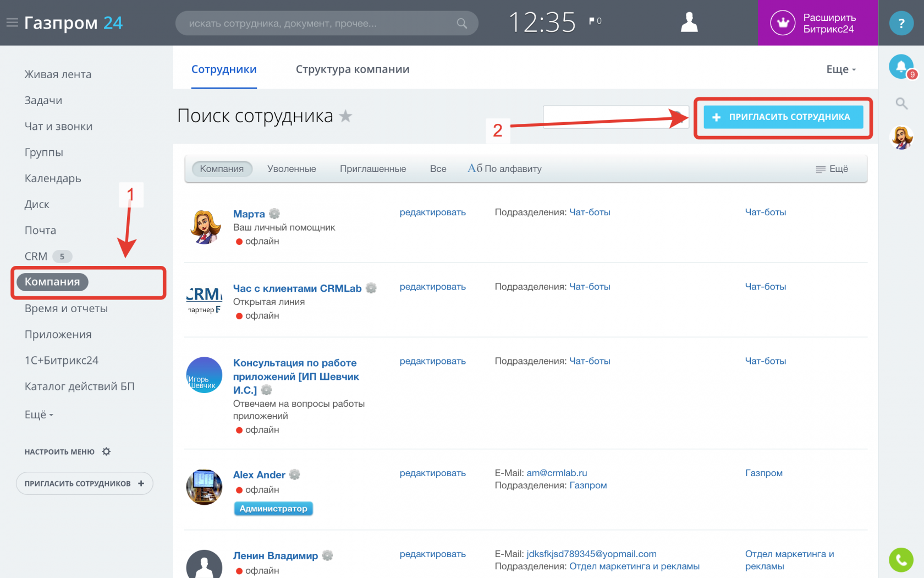Open Марта avatar in right sidebar

tap(901, 138)
